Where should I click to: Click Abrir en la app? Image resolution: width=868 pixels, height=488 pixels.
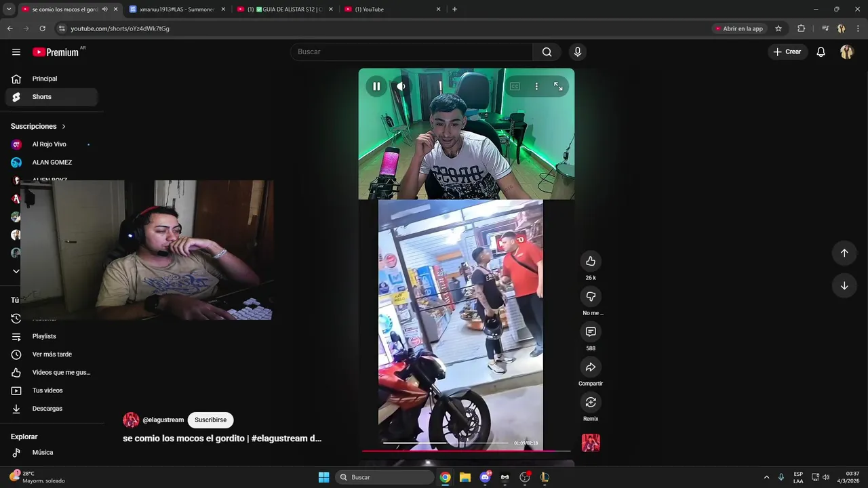tap(739, 28)
